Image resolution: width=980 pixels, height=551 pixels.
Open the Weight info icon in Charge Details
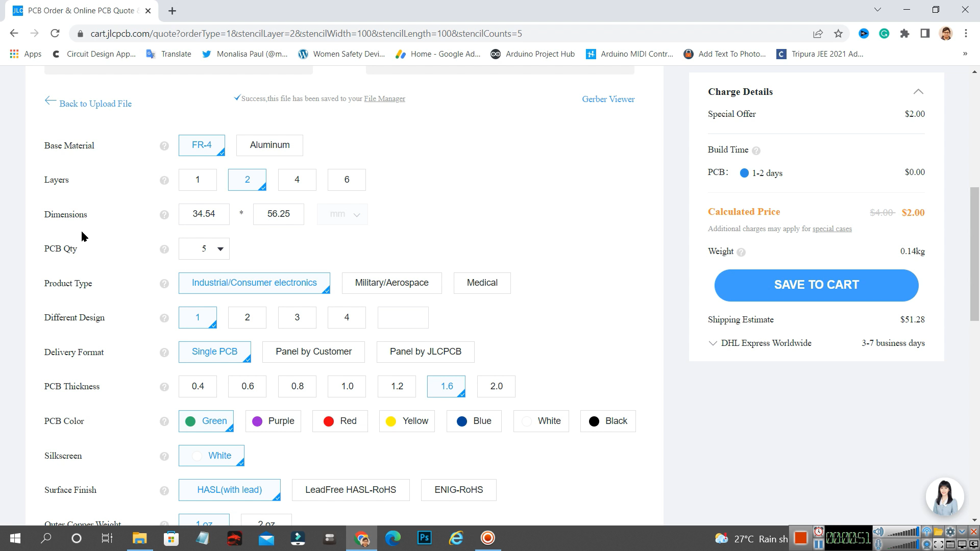[740, 252]
